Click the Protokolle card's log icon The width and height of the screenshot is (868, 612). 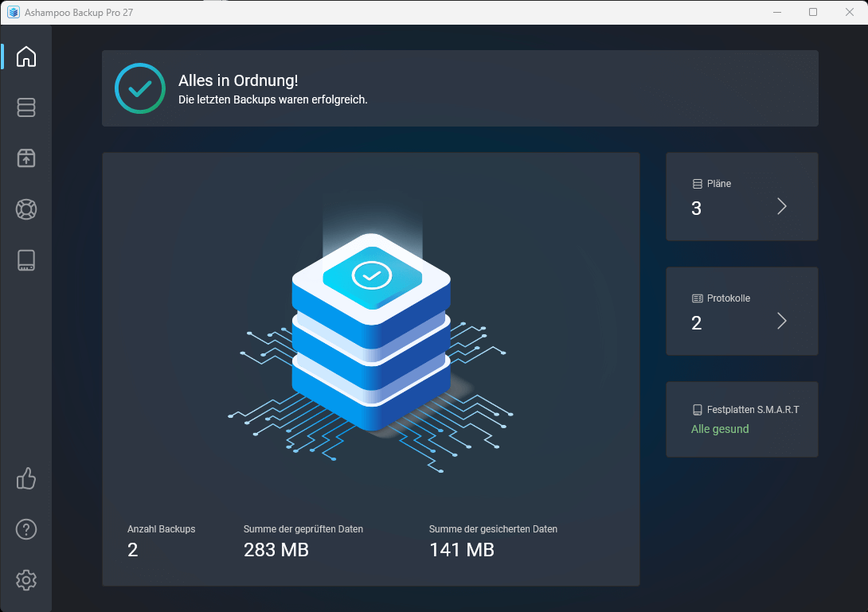[x=698, y=298]
